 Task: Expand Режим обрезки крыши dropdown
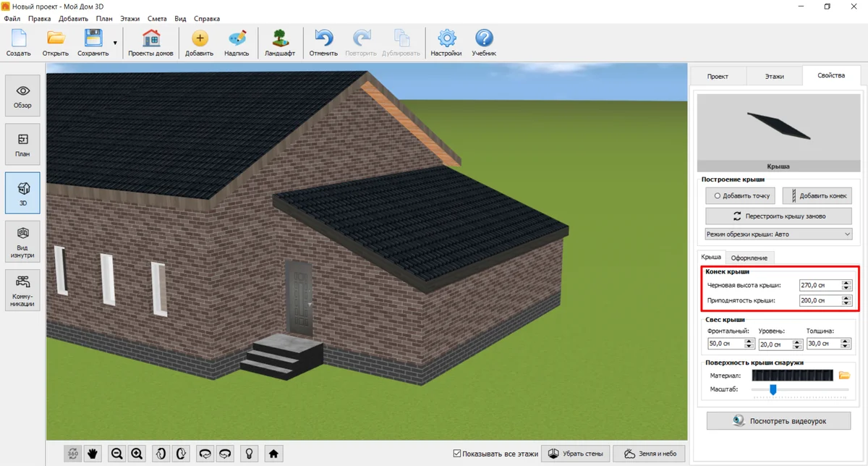pyautogui.click(x=778, y=234)
